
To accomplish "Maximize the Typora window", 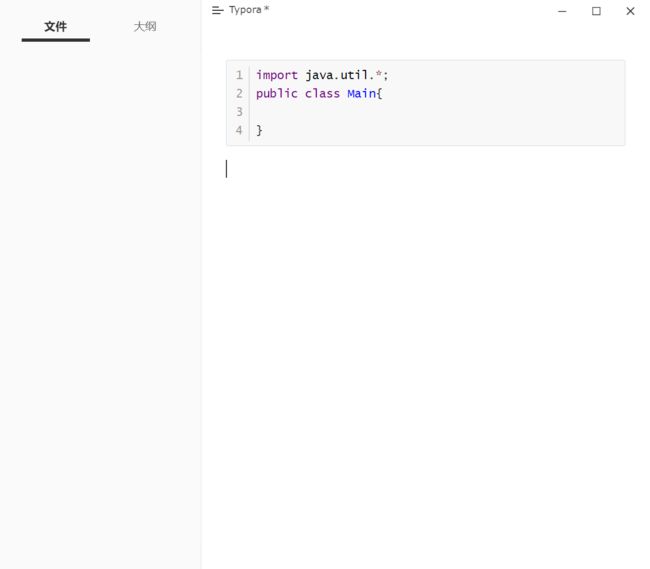I will [596, 11].
